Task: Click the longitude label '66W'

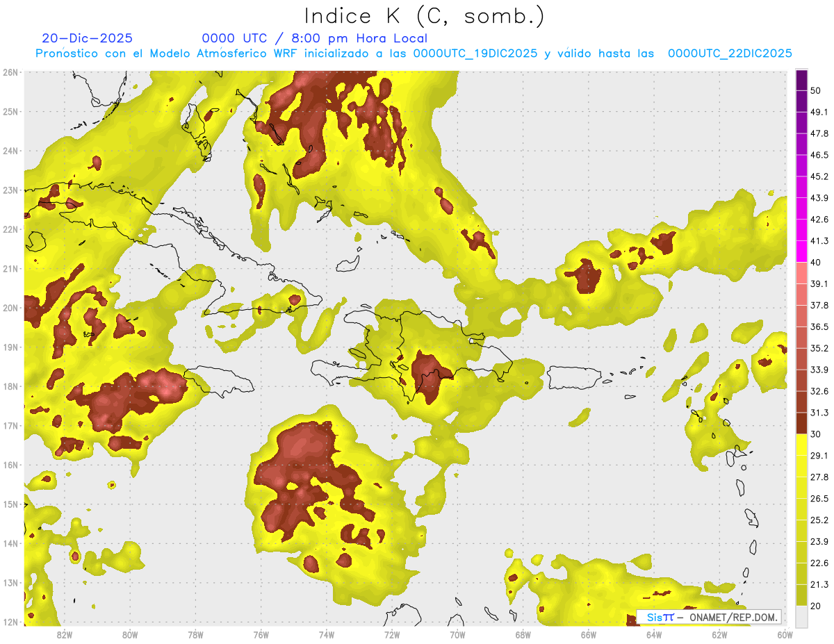Action: point(589,635)
